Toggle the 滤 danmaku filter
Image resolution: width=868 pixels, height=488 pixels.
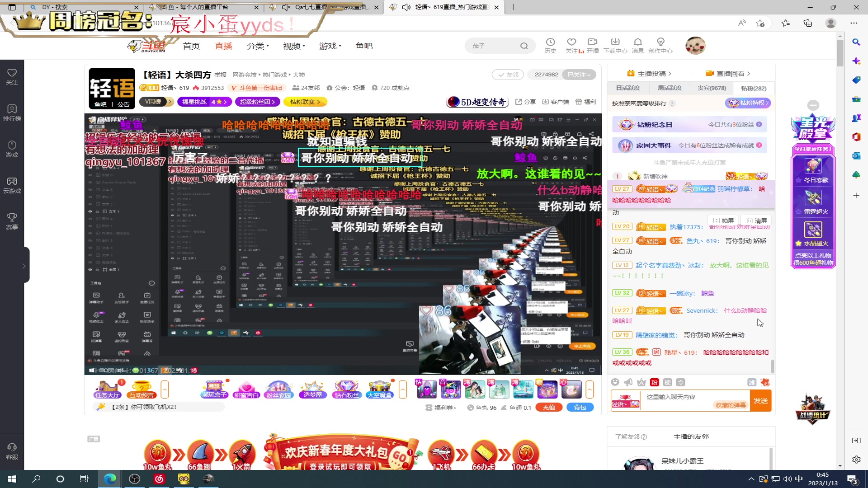click(x=752, y=382)
